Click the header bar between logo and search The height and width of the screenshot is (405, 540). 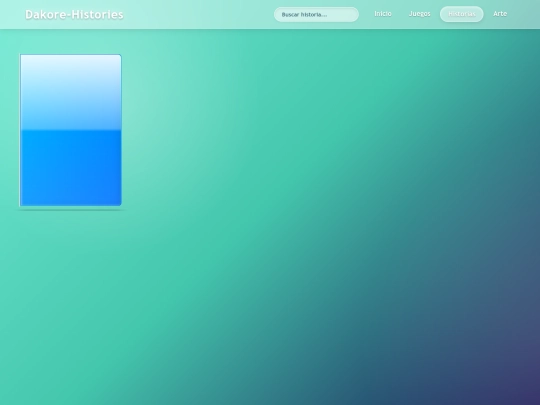pos(199,14)
